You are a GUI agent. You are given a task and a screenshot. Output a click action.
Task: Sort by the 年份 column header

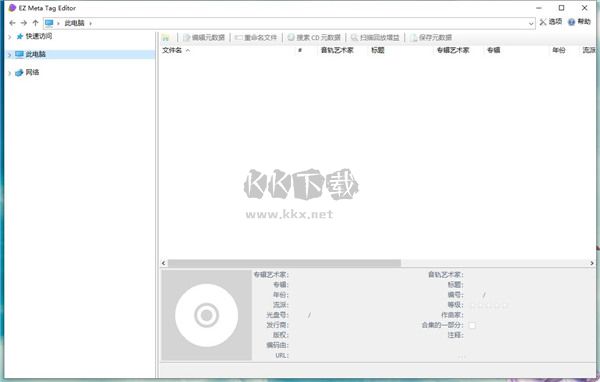(x=559, y=50)
